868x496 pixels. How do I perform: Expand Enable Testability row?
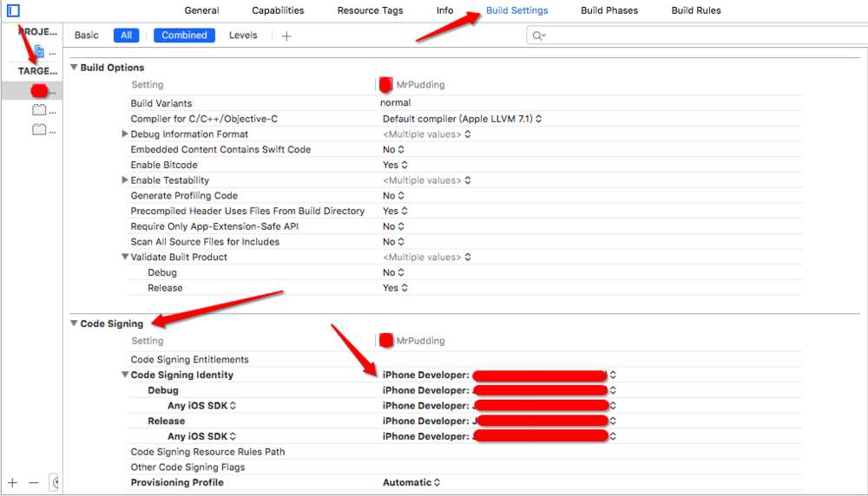[x=124, y=179]
